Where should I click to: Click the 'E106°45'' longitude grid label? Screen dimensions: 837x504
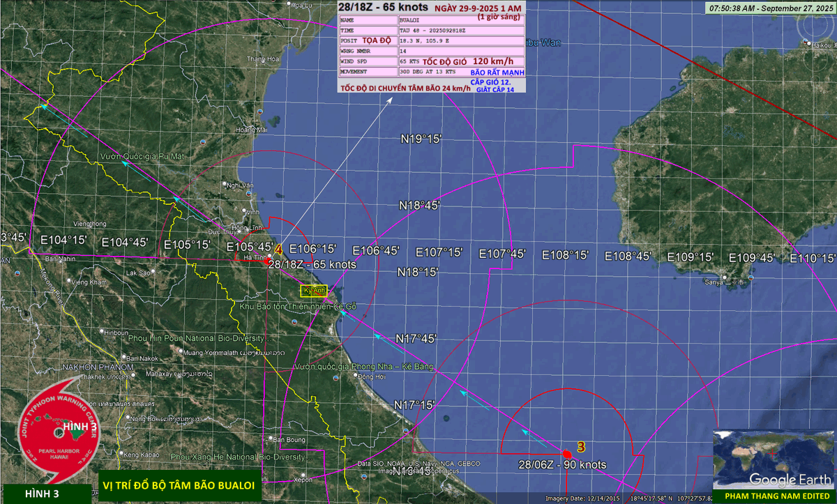pyautogui.click(x=376, y=250)
